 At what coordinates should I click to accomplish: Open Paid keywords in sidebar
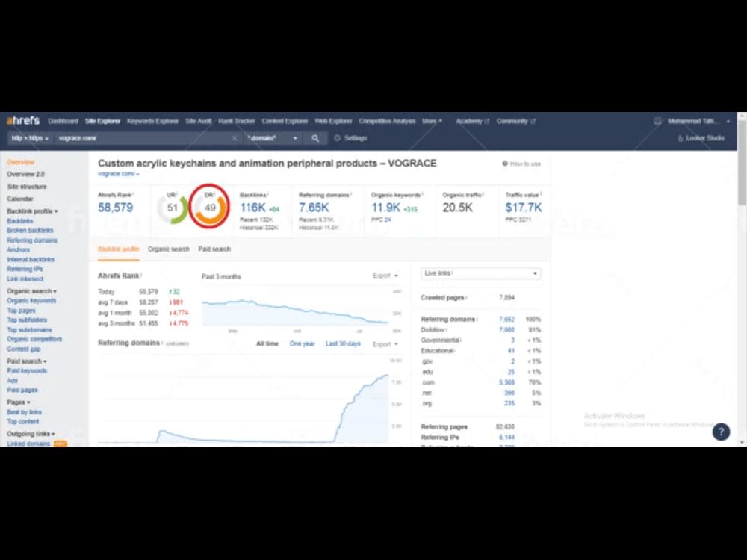pos(27,370)
